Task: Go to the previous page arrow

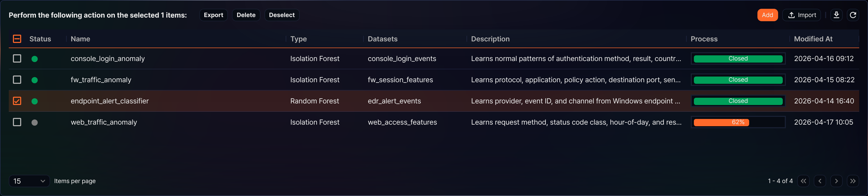Action: [820, 181]
